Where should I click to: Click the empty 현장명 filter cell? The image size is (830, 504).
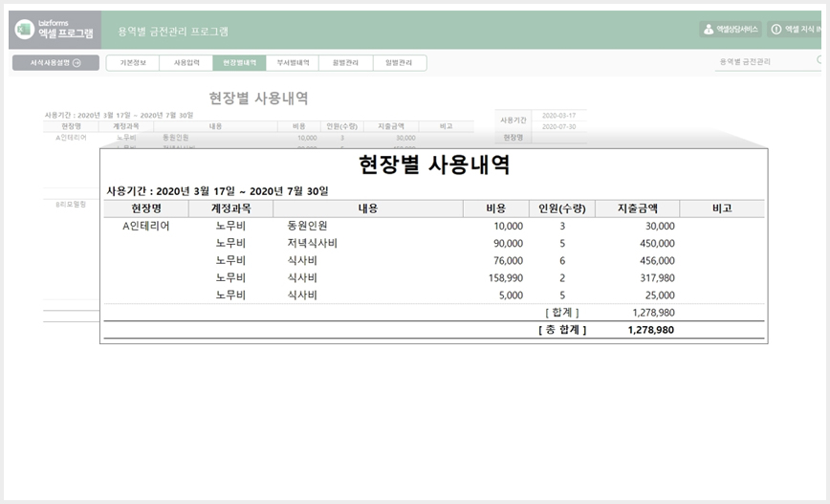(559, 138)
